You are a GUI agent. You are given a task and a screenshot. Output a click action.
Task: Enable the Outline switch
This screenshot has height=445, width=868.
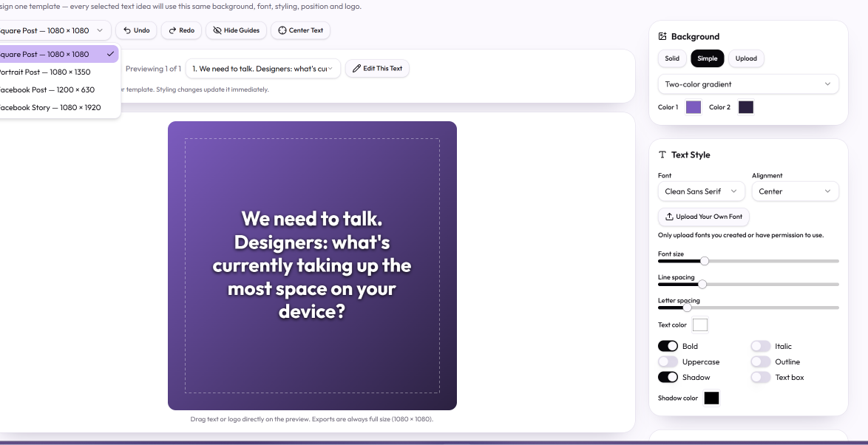(x=761, y=361)
